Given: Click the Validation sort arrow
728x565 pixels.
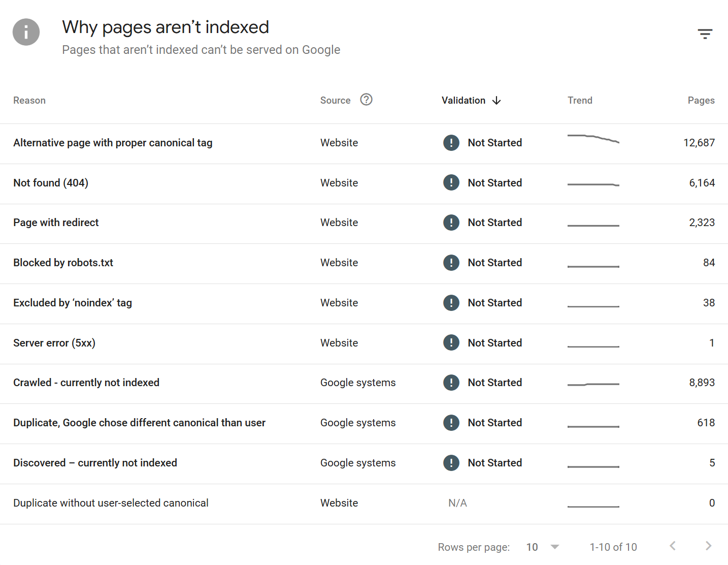Looking at the screenshot, I should pos(497,101).
